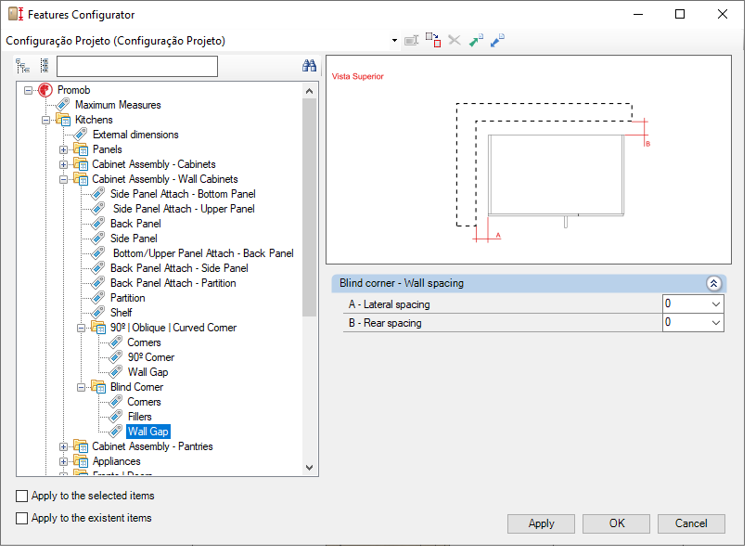This screenshot has height=555, width=756.
Task: Select Back Panel Attach - Partition
Action: 173,283
